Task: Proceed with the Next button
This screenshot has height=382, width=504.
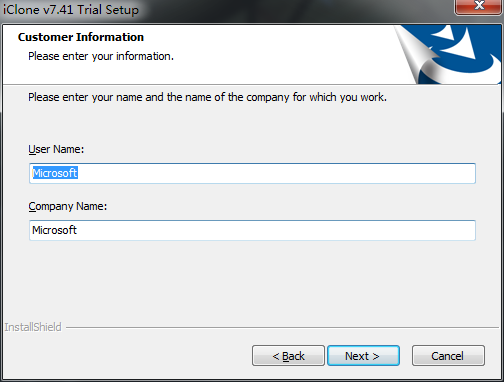Action: [x=363, y=356]
